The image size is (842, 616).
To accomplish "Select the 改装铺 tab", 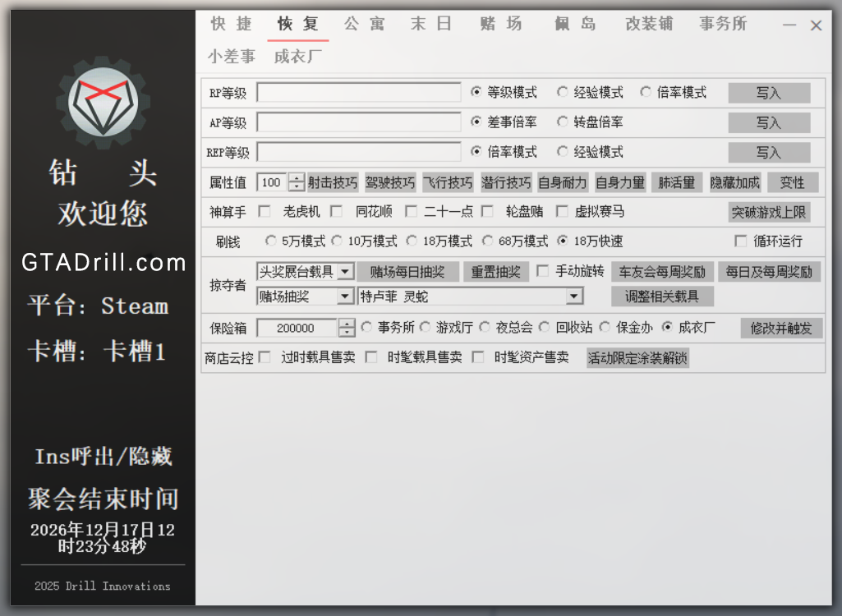I will tap(649, 24).
